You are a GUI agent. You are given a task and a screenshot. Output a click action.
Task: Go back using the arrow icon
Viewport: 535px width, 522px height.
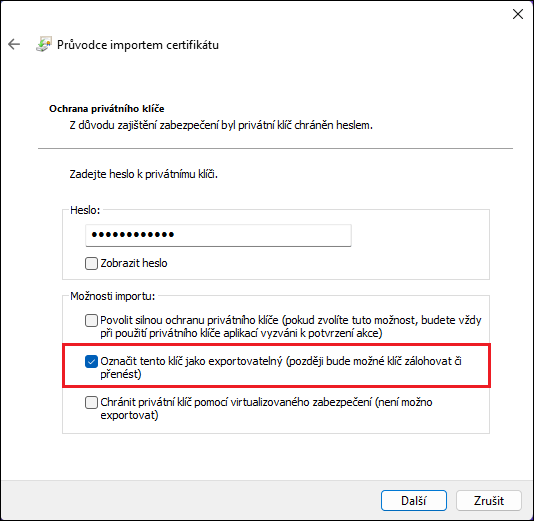[14, 44]
